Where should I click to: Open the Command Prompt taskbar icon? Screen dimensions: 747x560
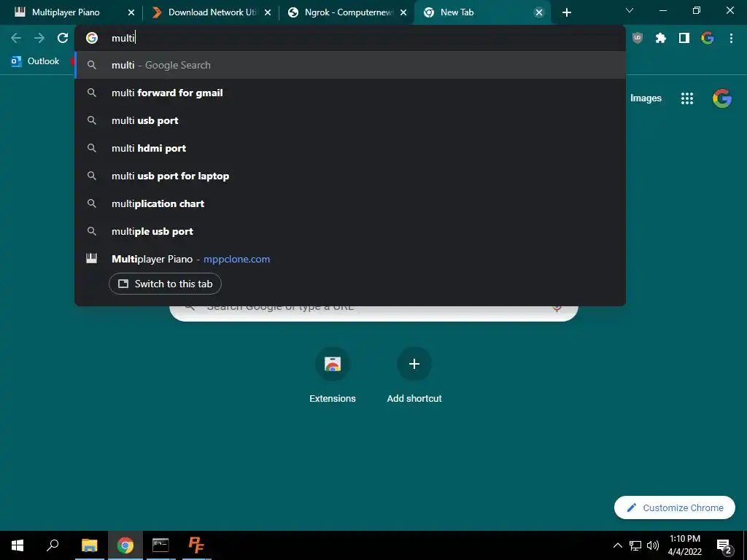click(x=160, y=545)
